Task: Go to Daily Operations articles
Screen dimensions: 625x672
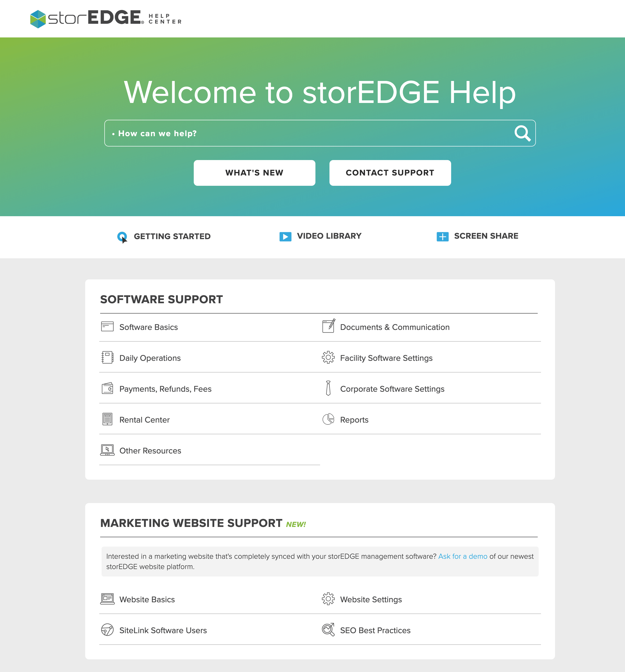Action: [x=150, y=358]
